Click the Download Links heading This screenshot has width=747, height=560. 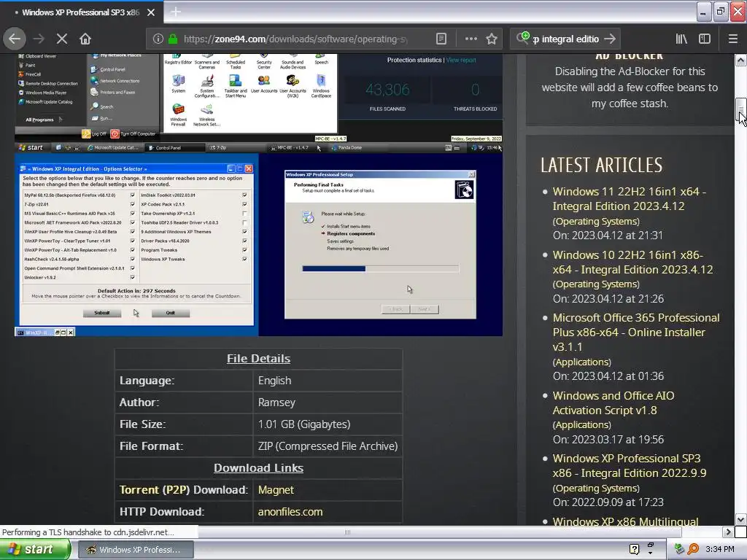pos(258,468)
